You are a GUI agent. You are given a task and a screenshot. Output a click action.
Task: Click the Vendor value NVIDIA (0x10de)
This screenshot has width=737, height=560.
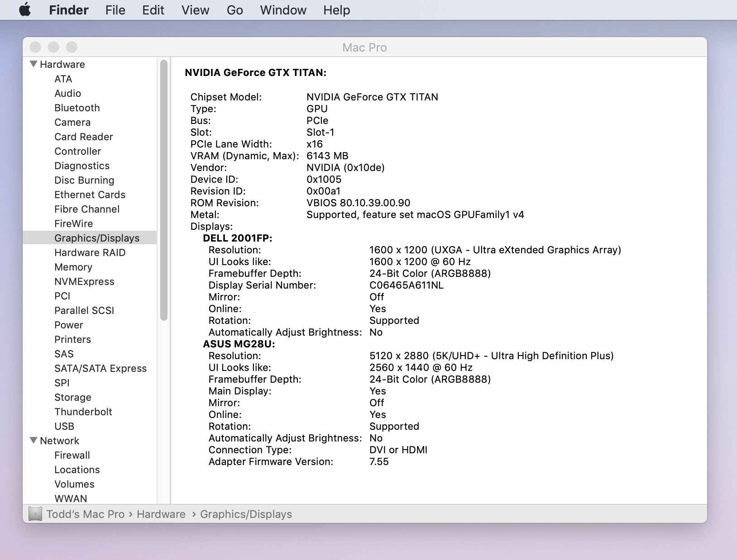(x=345, y=167)
